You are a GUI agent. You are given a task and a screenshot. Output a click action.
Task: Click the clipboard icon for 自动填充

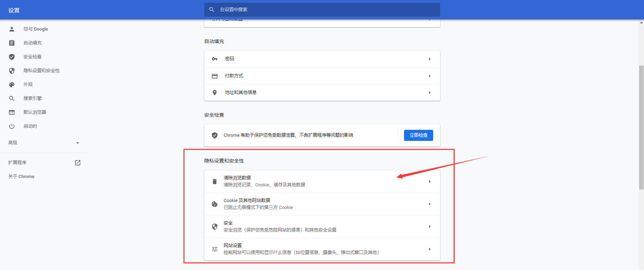tap(12, 43)
